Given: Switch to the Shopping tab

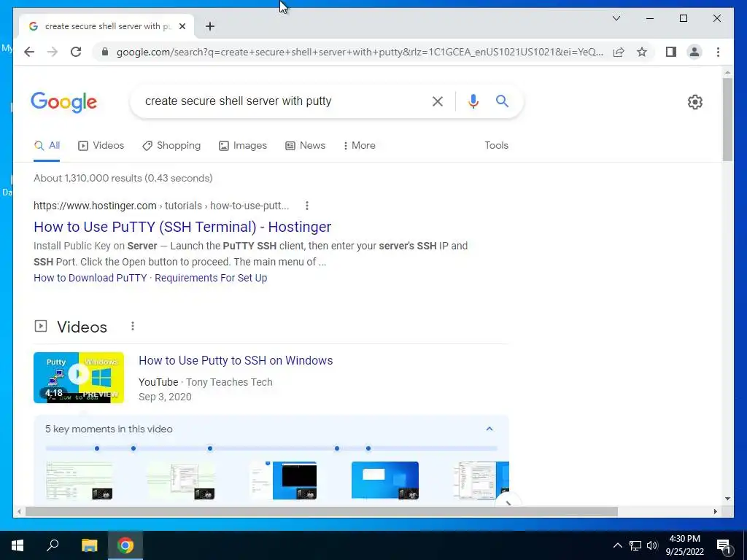Looking at the screenshot, I should (171, 146).
